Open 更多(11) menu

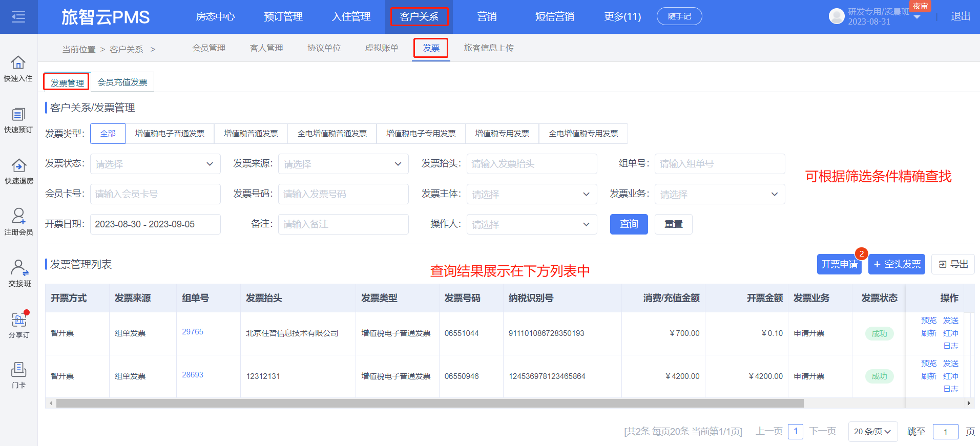(622, 17)
